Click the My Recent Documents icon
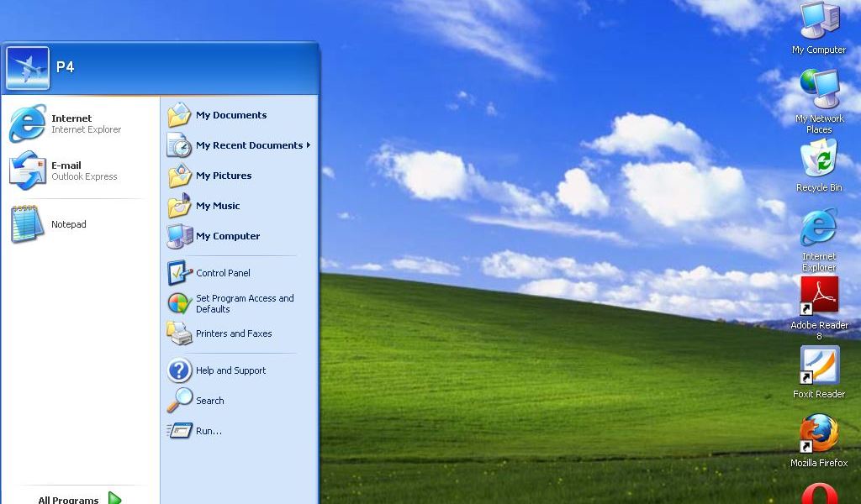Viewport: 861px width, 504px height. pyautogui.click(x=179, y=145)
